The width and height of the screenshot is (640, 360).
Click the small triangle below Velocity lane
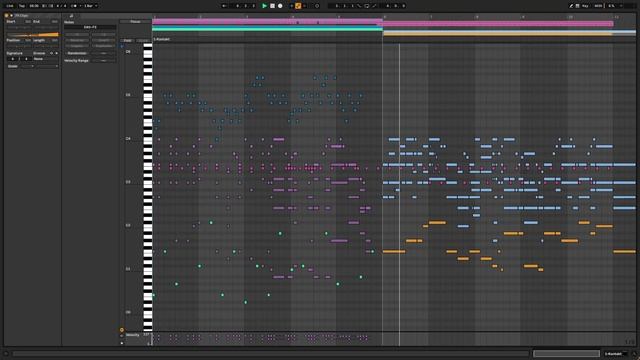[x=122, y=343]
